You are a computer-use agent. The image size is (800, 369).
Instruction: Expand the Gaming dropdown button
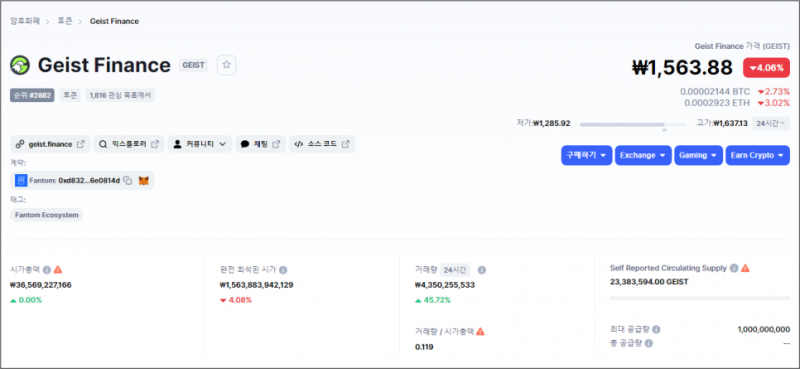(x=698, y=155)
